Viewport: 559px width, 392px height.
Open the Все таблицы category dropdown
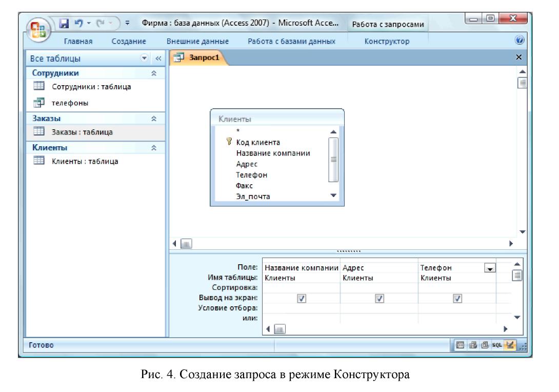tap(144, 58)
